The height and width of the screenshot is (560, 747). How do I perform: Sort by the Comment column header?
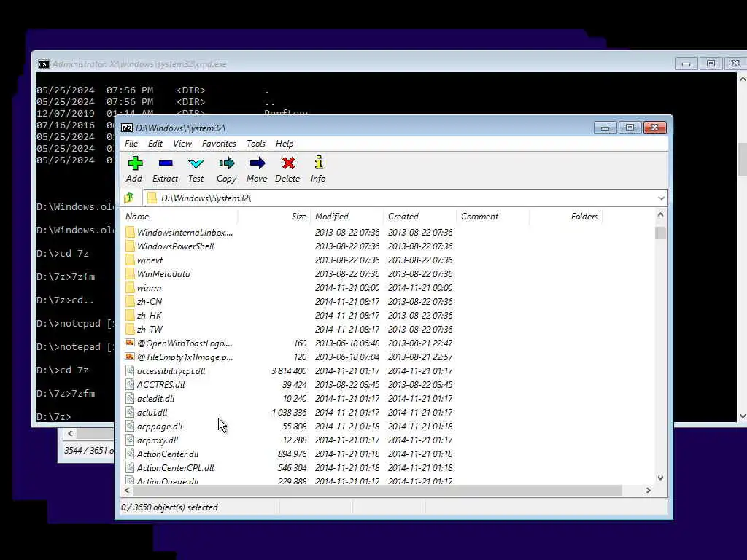pyautogui.click(x=492, y=216)
